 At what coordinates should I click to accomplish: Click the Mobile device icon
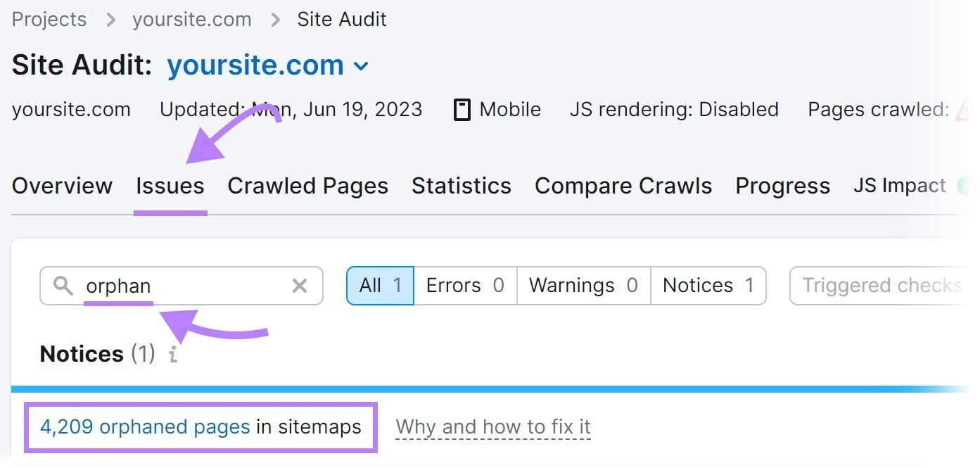click(462, 109)
